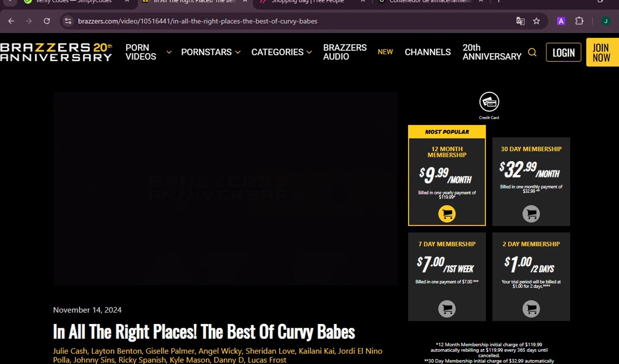This screenshot has height=364, width=619.
Task: Open Johnny Sins performer link
Action: tap(94, 360)
